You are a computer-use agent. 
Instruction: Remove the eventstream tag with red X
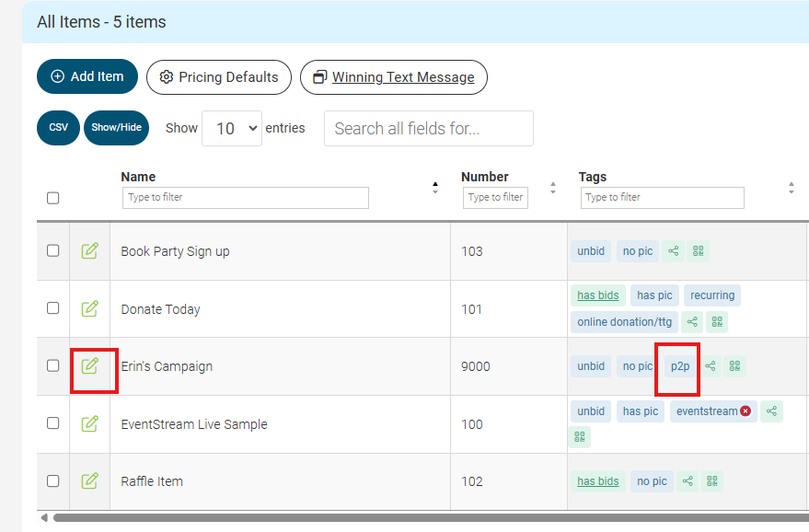click(745, 411)
